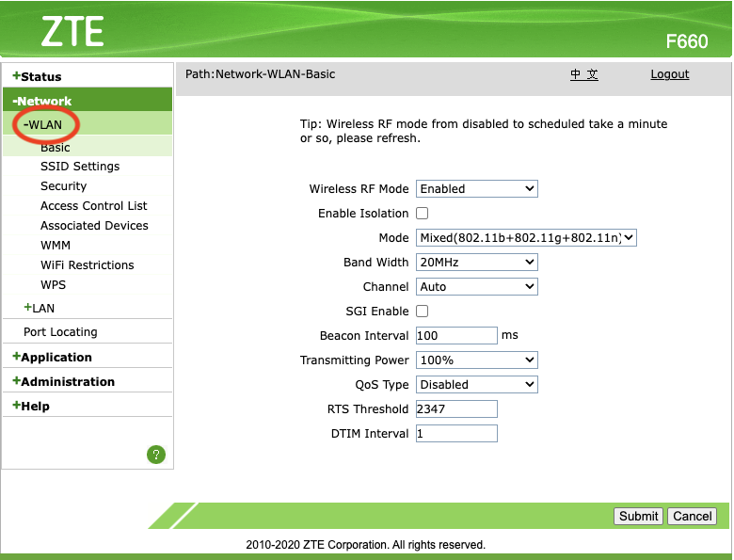Open the Channel dropdown set to Auto
Viewport: 734px width, 560px height.
click(x=476, y=286)
